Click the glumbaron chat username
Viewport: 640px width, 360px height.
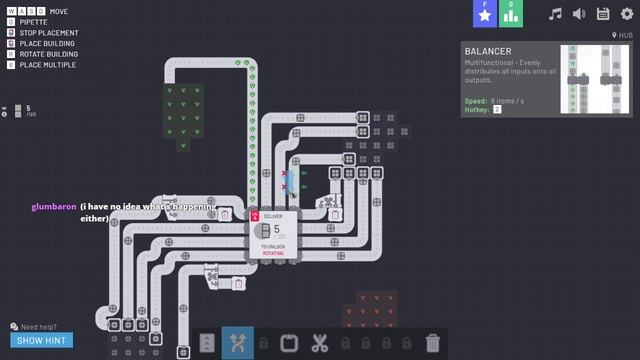[54, 207]
